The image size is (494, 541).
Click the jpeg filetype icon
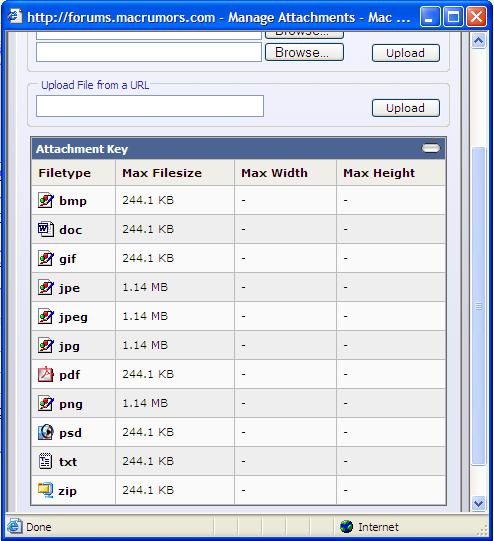[x=46, y=316]
